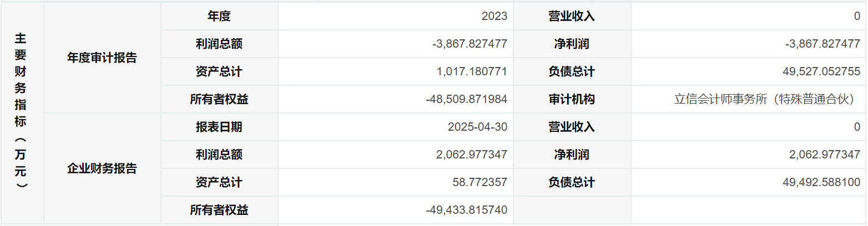868x226 pixels.
Task: Click the 年度 value 2023
Action: (x=494, y=16)
